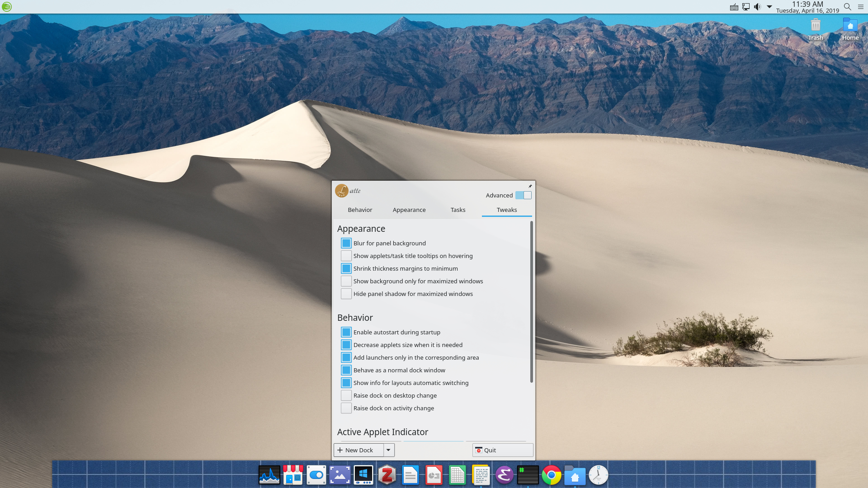Open the hamburger menu in top panel

pos(861,7)
